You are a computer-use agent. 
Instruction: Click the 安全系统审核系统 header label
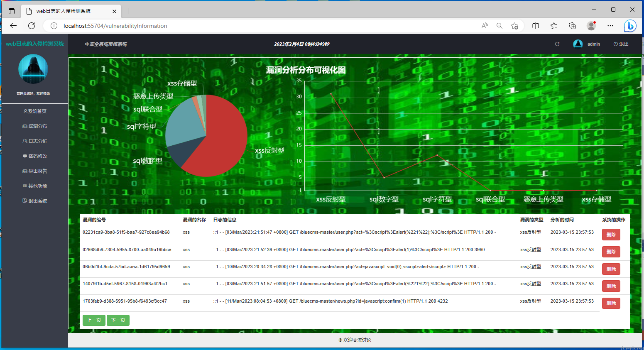106,44
